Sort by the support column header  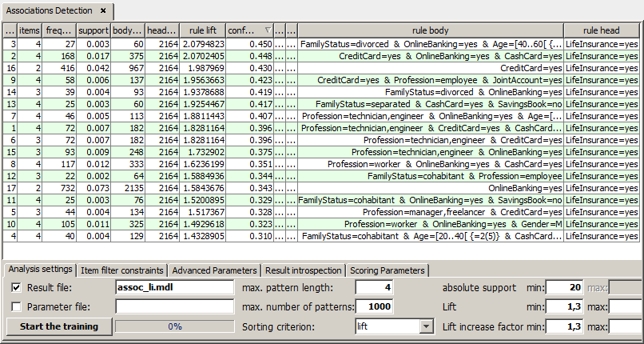[x=93, y=30]
